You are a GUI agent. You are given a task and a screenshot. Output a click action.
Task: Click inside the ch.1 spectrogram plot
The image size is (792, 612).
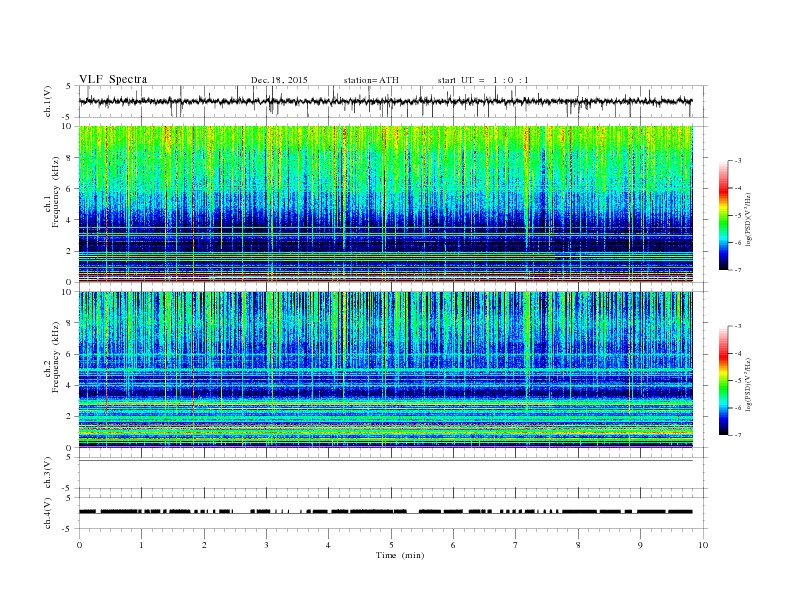(386, 204)
